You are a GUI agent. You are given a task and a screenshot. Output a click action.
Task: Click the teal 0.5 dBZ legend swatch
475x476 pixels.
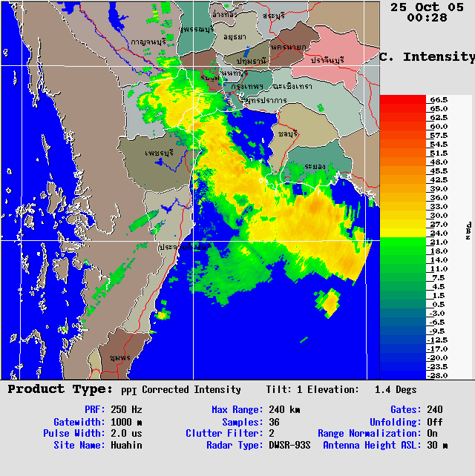402,304
